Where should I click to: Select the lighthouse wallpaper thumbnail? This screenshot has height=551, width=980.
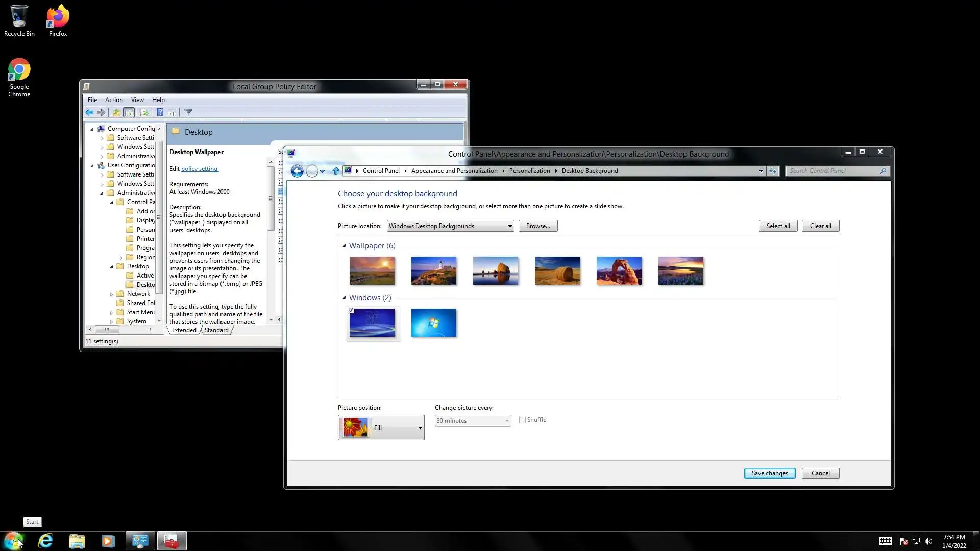434,270
